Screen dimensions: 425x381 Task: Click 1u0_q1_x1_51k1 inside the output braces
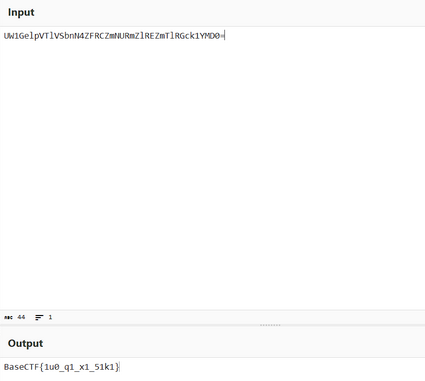[79, 367]
